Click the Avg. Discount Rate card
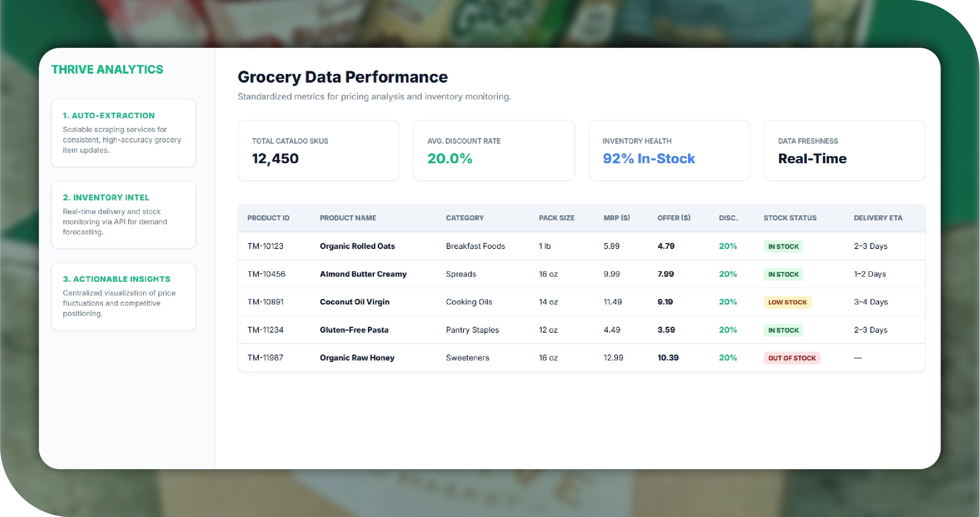 click(494, 150)
